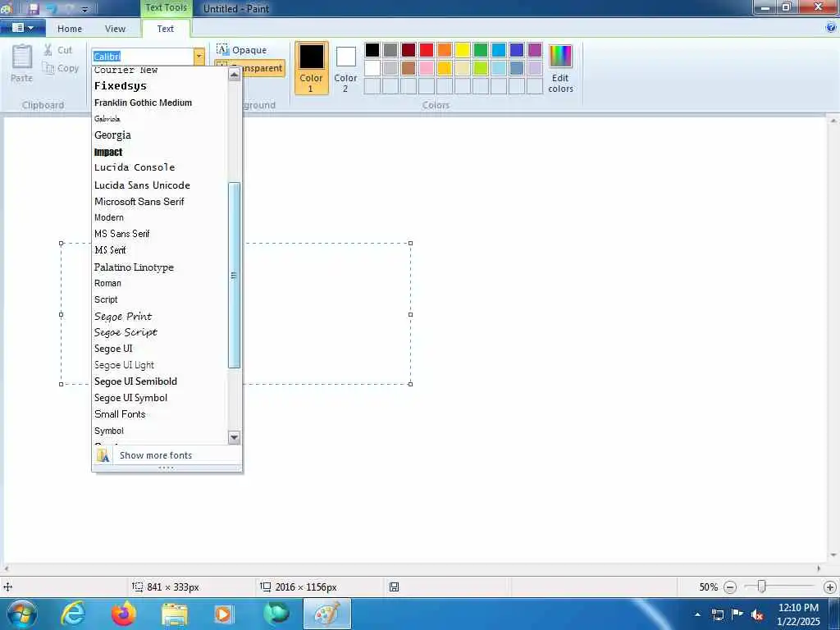Click the network tray icon
This screenshot has width=840, height=630.
pos(718,614)
